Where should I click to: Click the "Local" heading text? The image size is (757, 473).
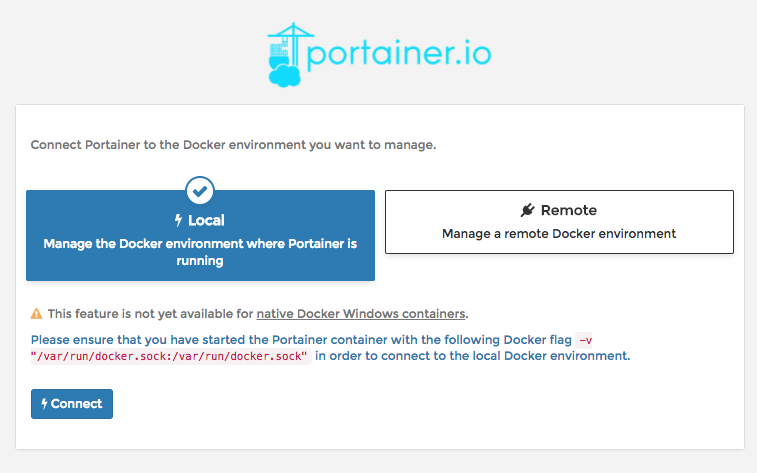click(x=207, y=220)
